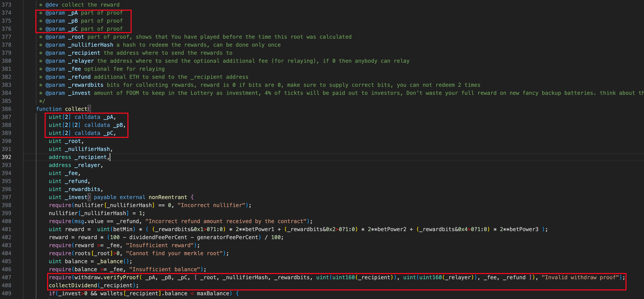Click the @param _root comment line

tap(195, 37)
